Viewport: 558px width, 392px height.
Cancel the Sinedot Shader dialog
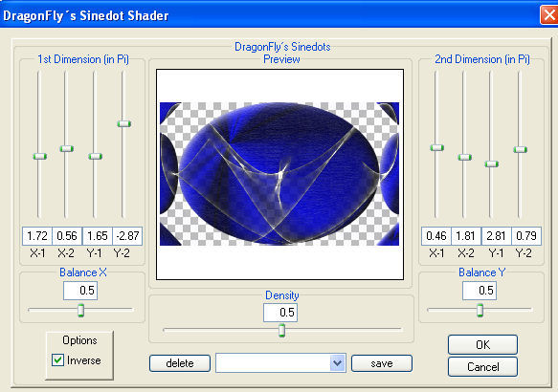click(x=482, y=366)
